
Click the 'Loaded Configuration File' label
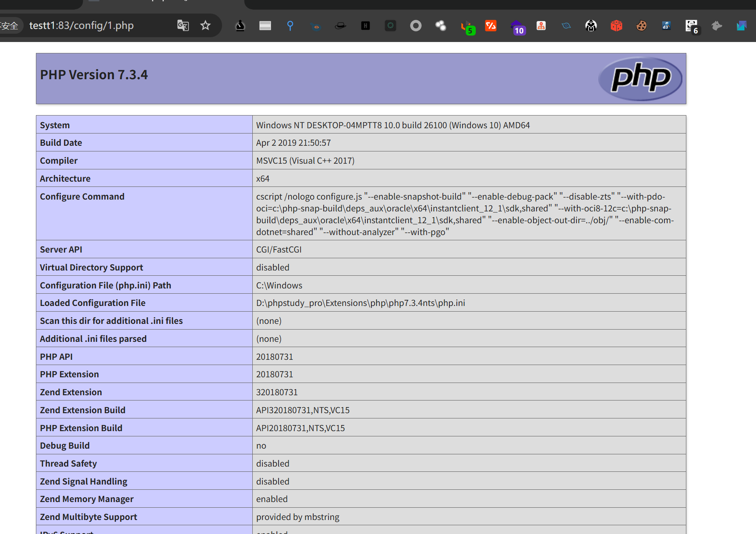[x=93, y=303]
